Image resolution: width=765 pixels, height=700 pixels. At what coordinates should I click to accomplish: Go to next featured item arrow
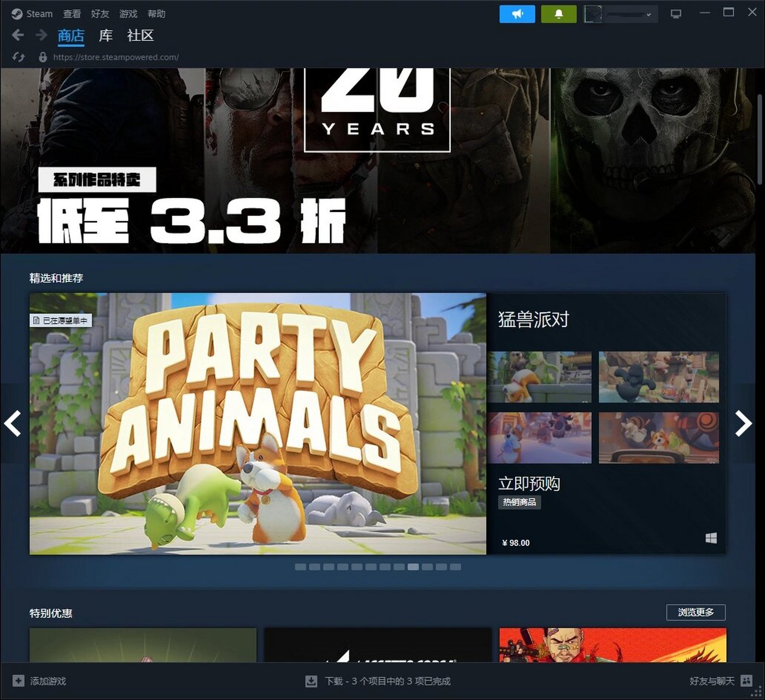(x=744, y=423)
